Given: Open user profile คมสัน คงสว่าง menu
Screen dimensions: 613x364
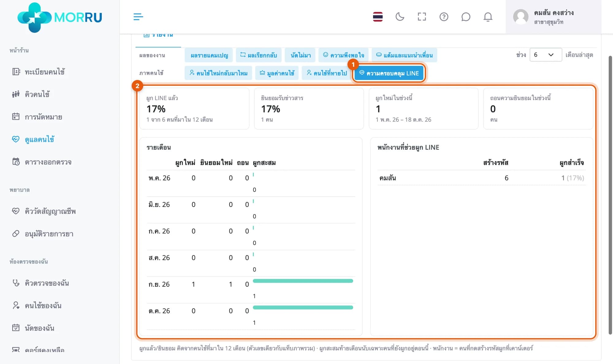Looking at the screenshot, I should tap(553, 17).
